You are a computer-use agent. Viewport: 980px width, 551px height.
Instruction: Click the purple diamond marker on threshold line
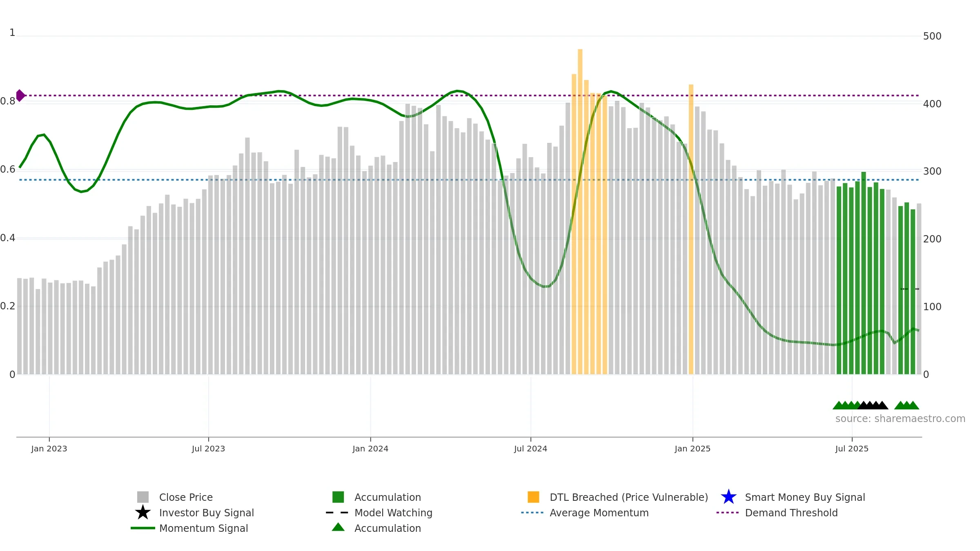(20, 96)
